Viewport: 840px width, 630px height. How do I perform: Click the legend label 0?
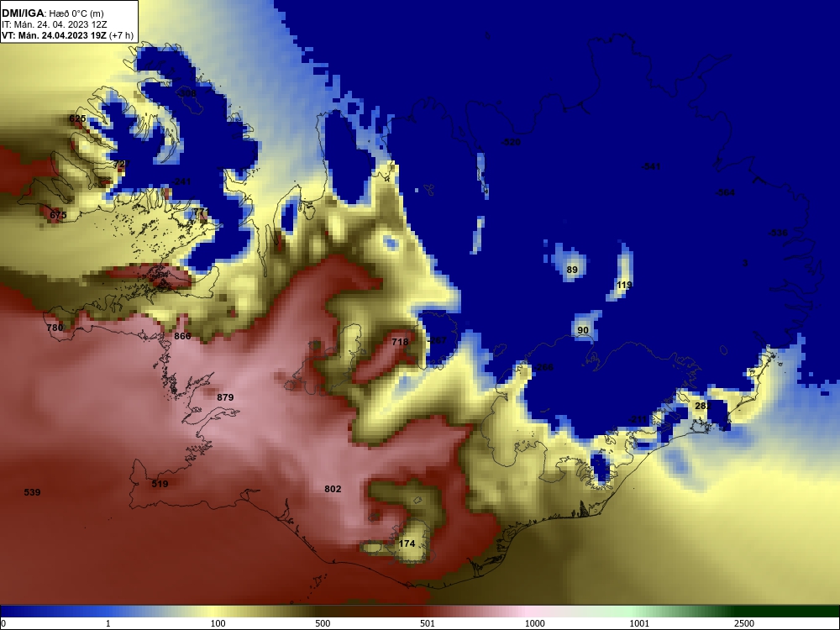click(3, 623)
